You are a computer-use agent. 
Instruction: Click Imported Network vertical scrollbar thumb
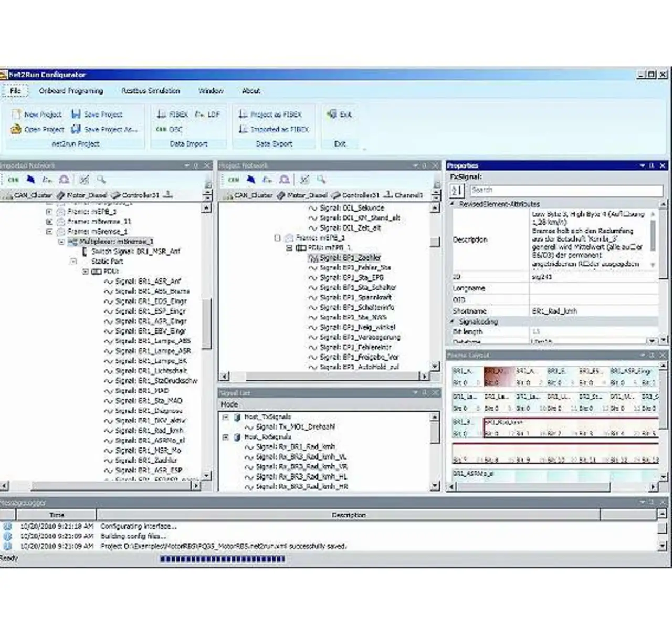click(207, 323)
